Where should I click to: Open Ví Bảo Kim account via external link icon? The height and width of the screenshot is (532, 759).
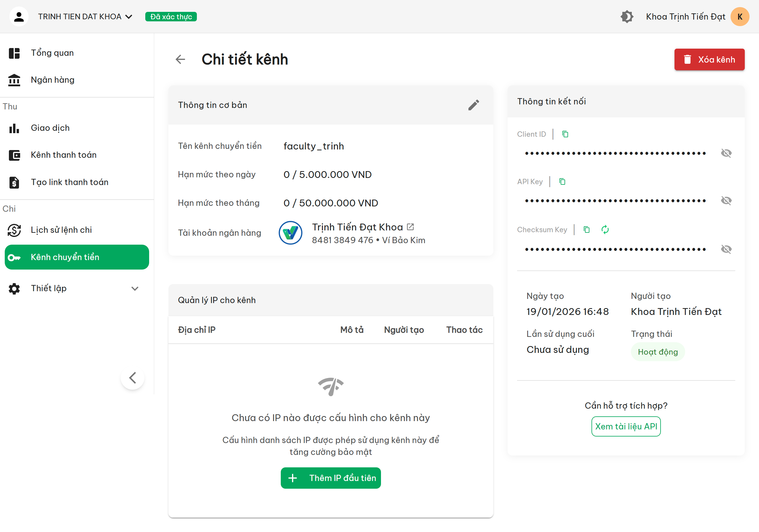point(411,227)
